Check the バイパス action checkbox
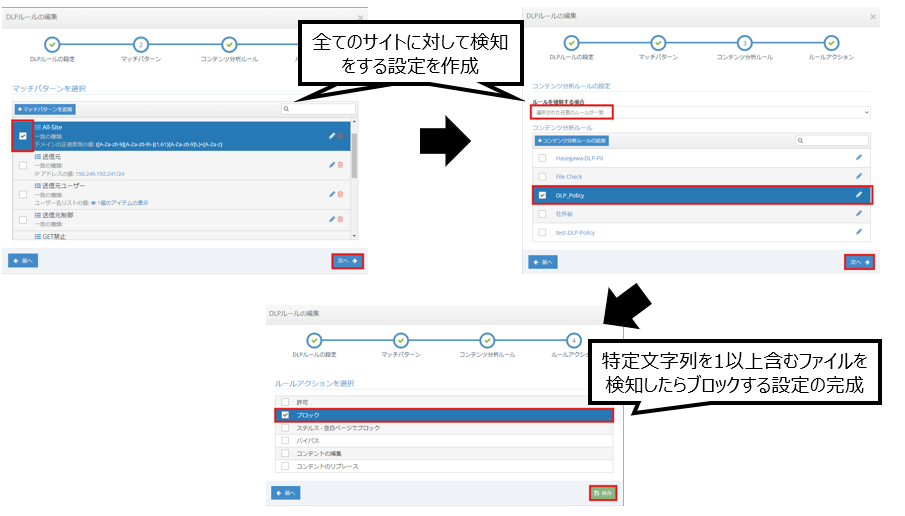The width and height of the screenshot is (905, 516). coord(285,440)
